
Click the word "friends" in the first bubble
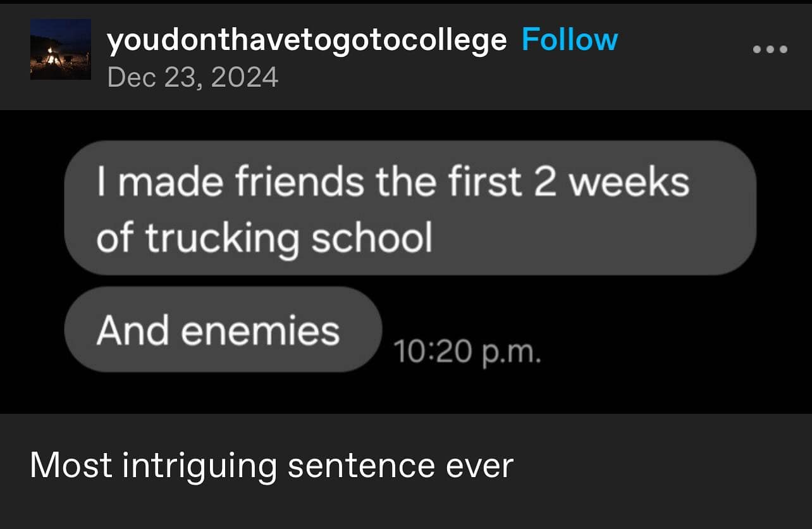tap(300, 182)
